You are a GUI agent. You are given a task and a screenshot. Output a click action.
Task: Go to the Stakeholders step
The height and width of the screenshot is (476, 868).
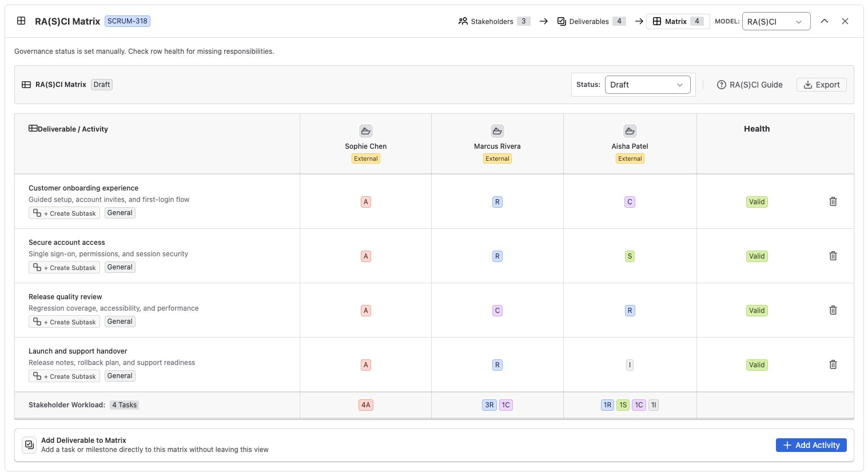click(x=495, y=21)
